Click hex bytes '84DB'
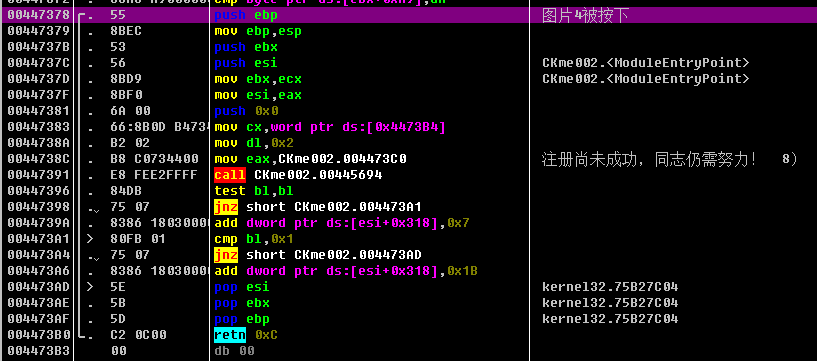This screenshot has width=817, height=361. click(126, 191)
